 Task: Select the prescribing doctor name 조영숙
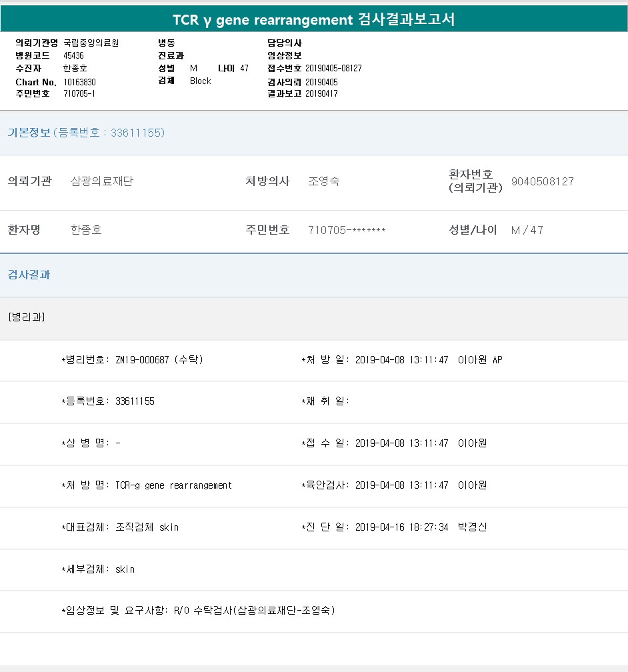323,181
